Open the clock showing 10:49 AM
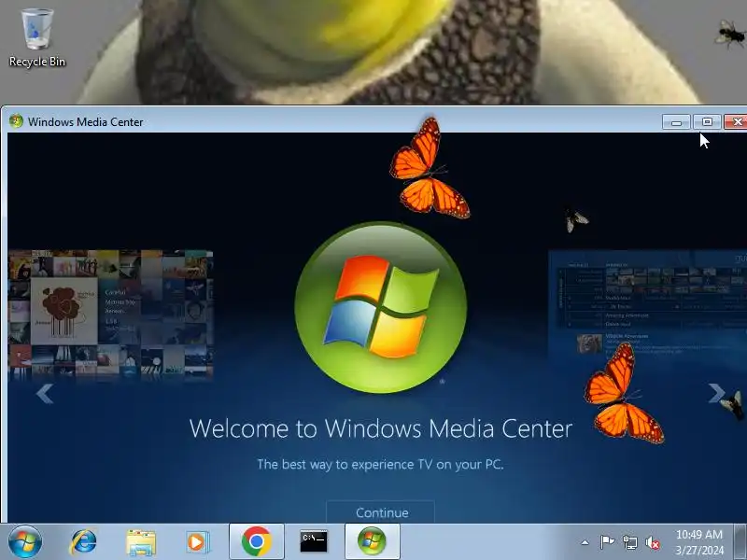Screen dimensions: 747x560 pos(699,542)
